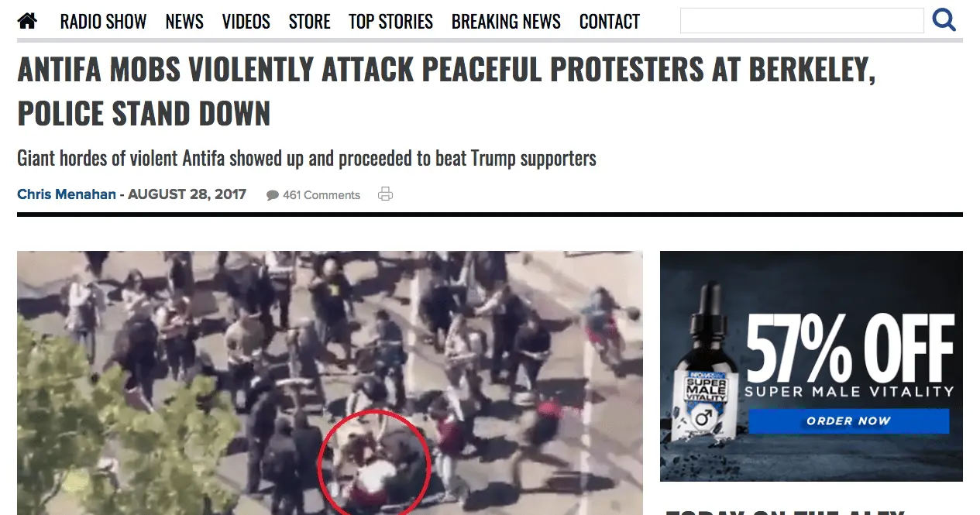
Task: Click the printer icon beside comments
Action: [385, 194]
